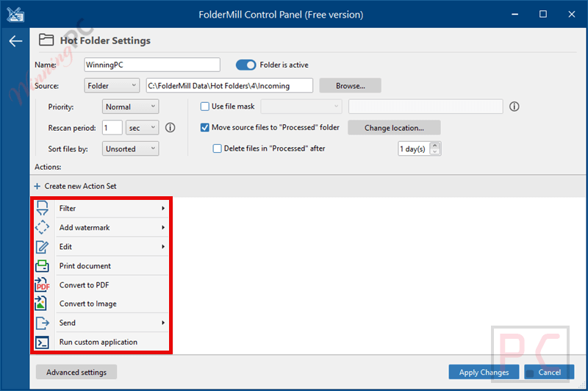Click the Hot Folder Settings folder icon
The width and height of the screenshot is (588, 391).
(x=46, y=40)
